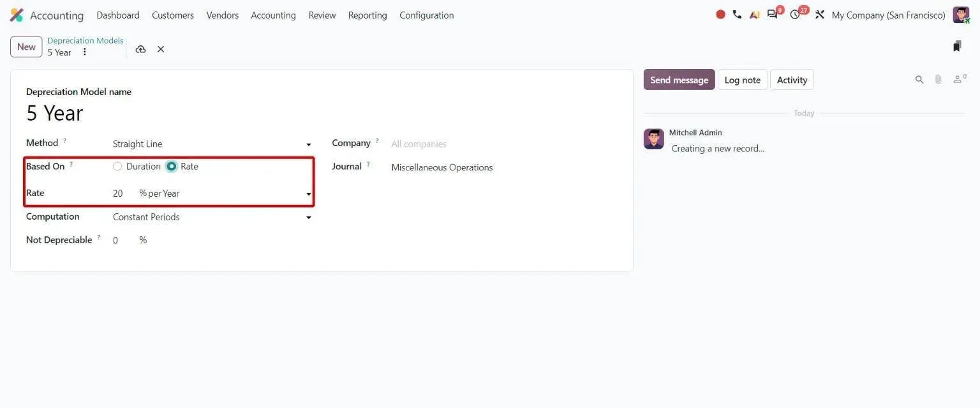The width and height of the screenshot is (980, 408).
Task: Discard changes with the X icon
Action: 161,49
